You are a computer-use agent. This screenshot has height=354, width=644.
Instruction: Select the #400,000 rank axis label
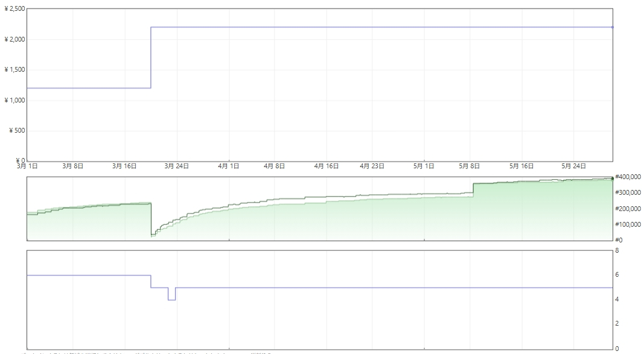click(x=628, y=177)
